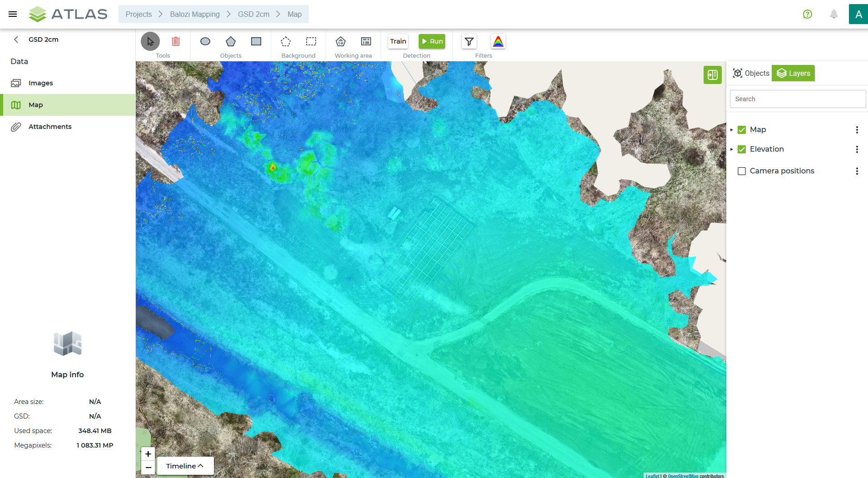This screenshot has width=868, height=478.
Task: Expand the Map layer tree arrow
Action: click(732, 130)
